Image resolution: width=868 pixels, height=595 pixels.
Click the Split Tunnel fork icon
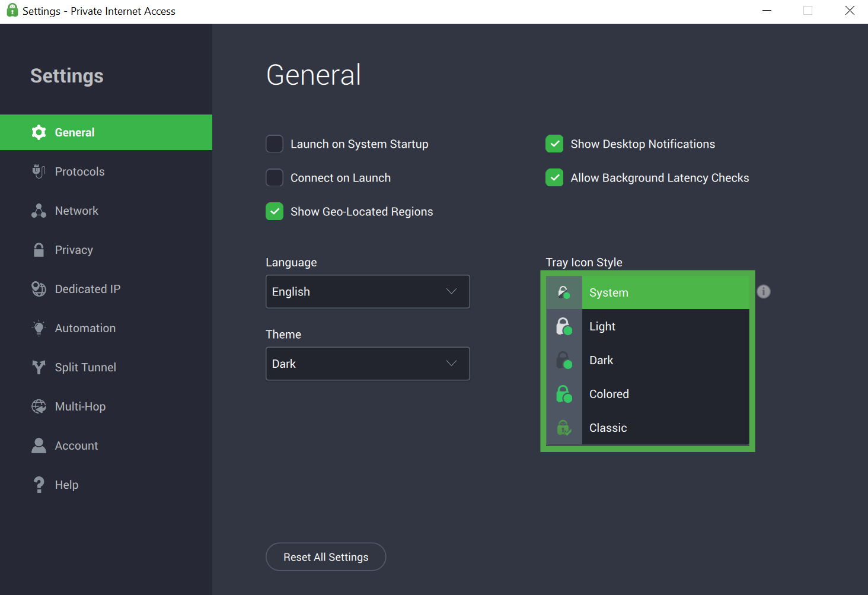click(x=39, y=367)
